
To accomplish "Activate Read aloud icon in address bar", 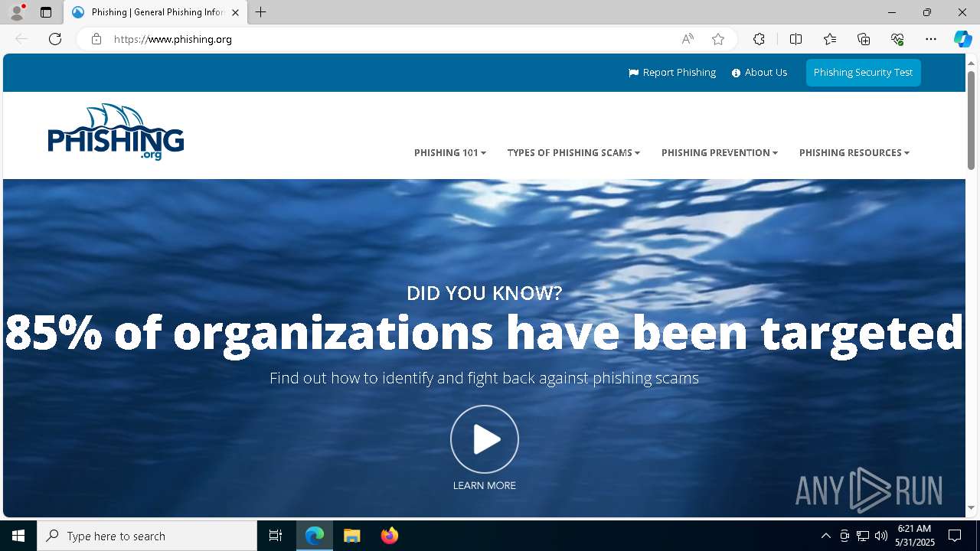I will [688, 39].
